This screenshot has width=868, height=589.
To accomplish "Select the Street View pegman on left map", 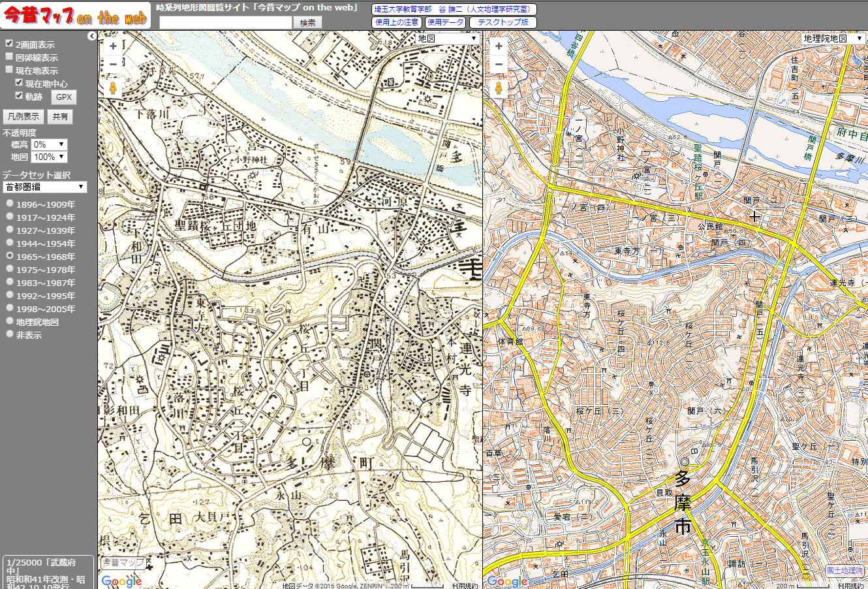I will pyautogui.click(x=113, y=89).
